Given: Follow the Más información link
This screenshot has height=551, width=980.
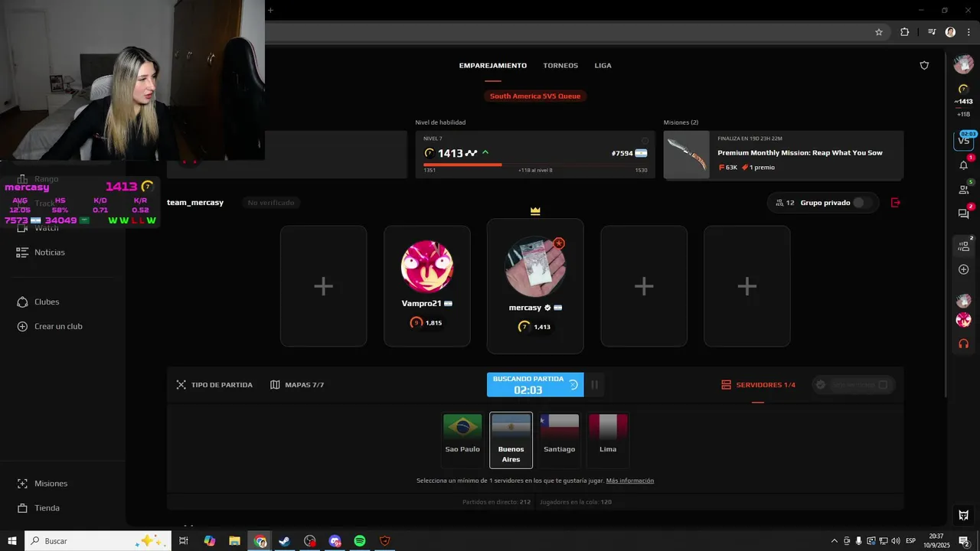Looking at the screenshot, I should click(630, 481).
